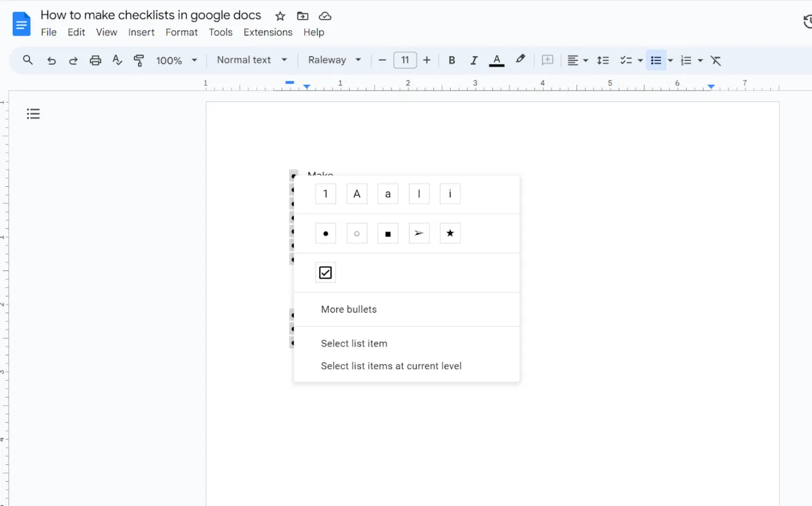Open the Raleway font picker
812x506 pixels.
(333, 60)
